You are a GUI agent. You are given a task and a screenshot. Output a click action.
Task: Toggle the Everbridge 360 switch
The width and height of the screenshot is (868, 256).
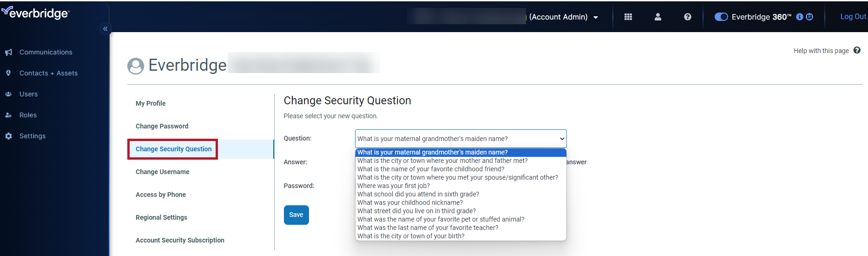pyautogui.click(x=721, y=17)
